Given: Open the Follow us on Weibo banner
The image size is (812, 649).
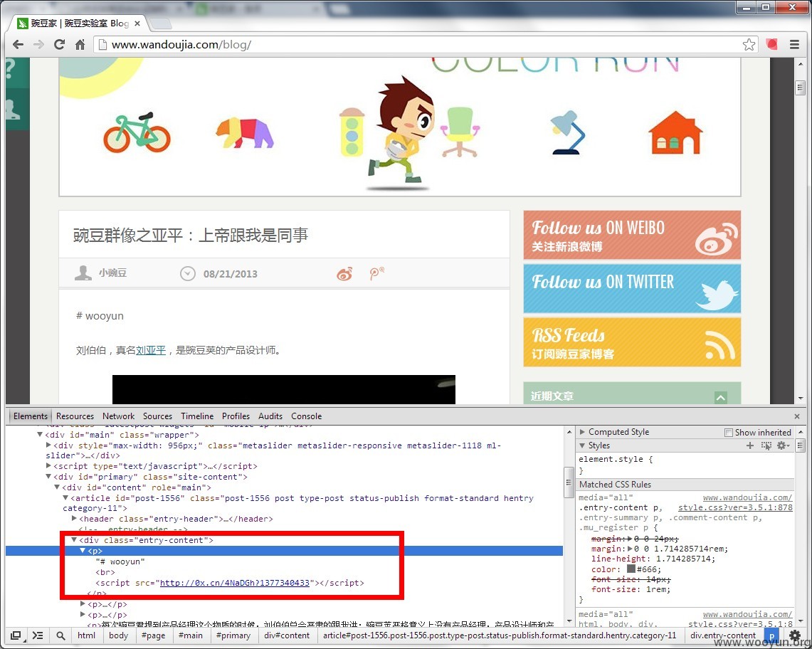Looking at the screenshot, I should tap(632, 235).
